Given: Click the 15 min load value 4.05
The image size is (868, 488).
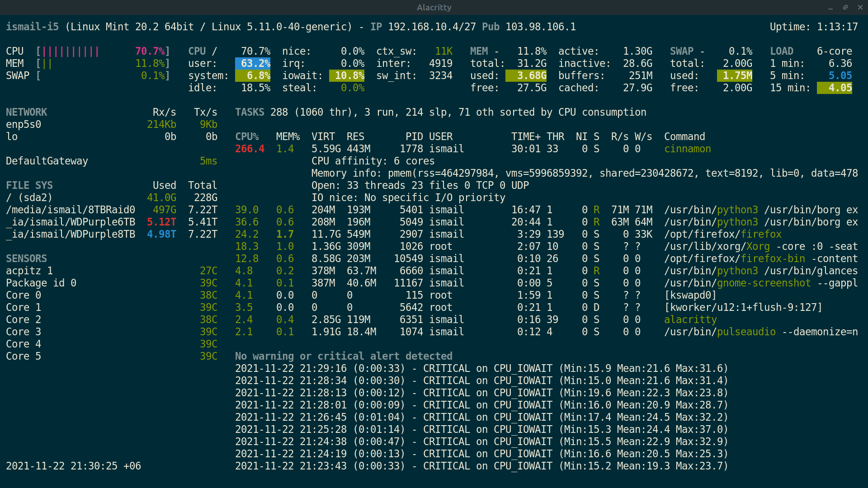Looking at the screenshot, I should pyautogui.click(x=835, y=88).
